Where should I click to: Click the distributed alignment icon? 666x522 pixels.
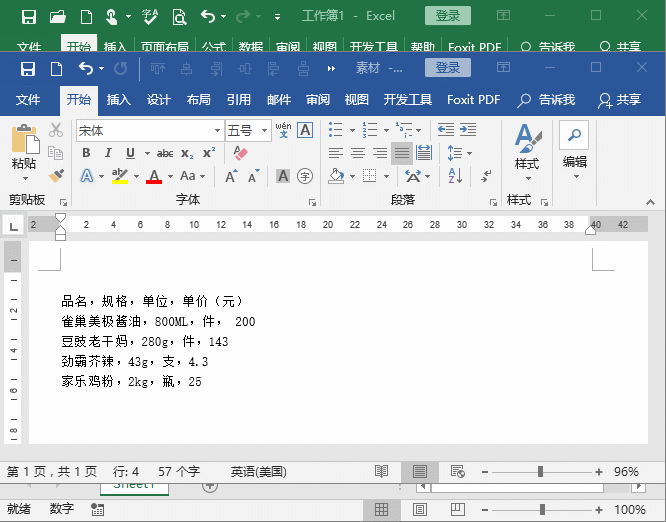point(424,152)
